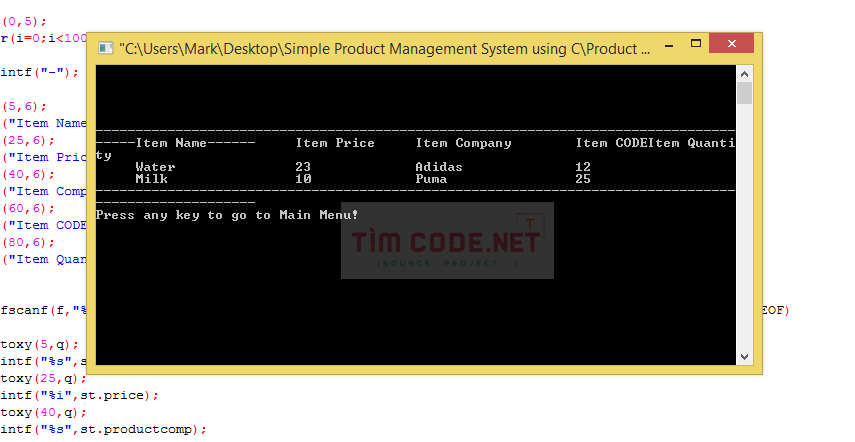This screenshot has width=855, height=442.
Task: Open the console window system menu icon
Action: click(105, 49)
